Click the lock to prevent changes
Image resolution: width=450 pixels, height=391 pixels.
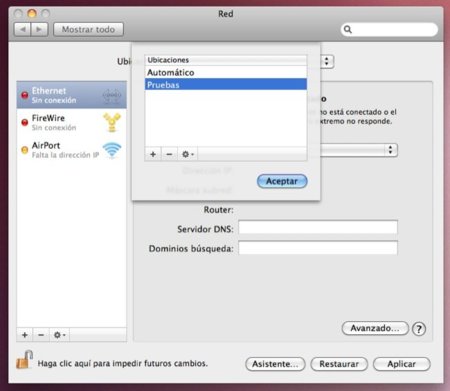(x=24, y=359)
